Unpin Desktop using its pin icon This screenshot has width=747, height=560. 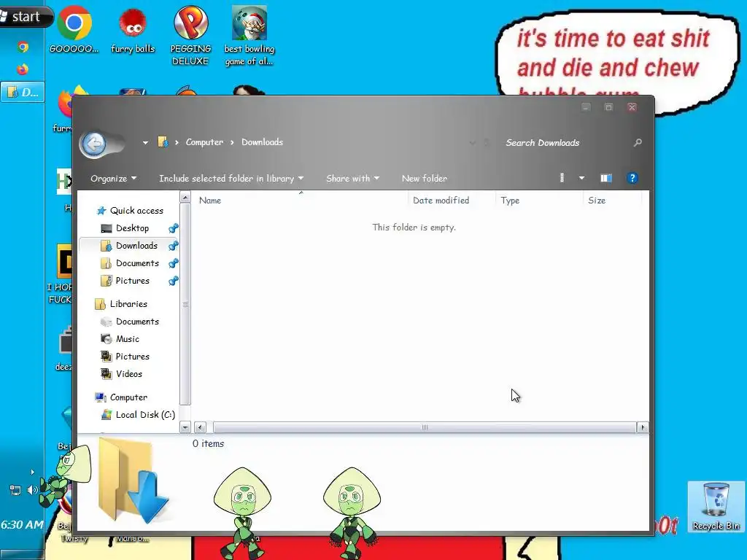click(174, 228)
